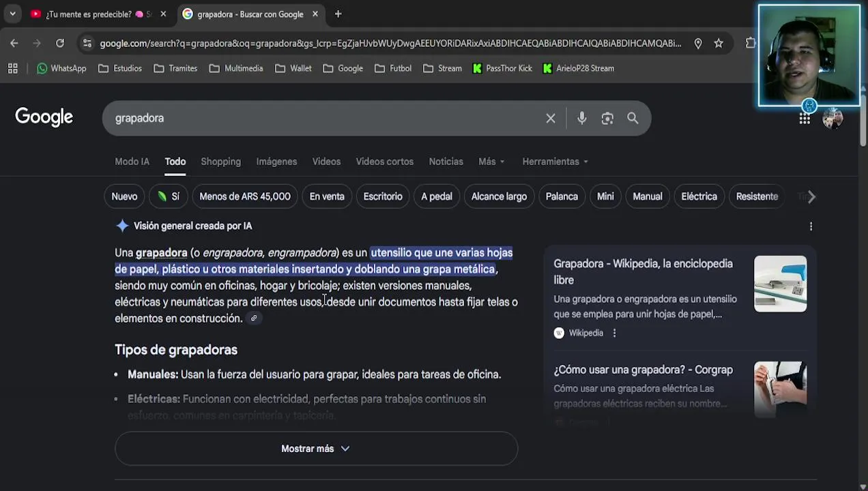
Task: Click the address bar URL
Action: [x=390, y=43]
